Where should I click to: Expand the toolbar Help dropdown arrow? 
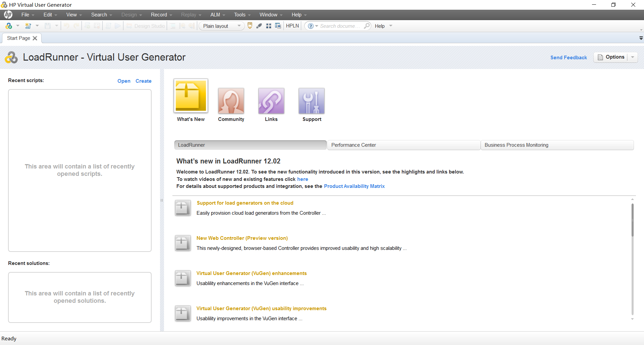391,26
